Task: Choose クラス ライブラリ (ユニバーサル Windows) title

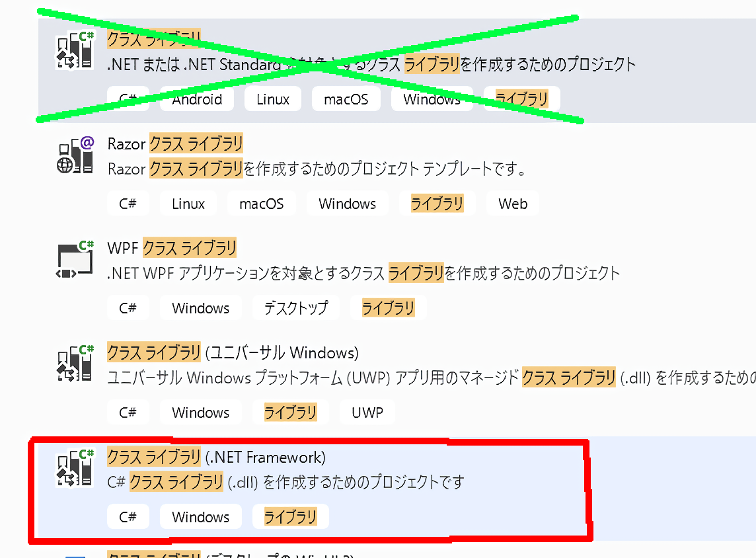Action: coord(233,352)
